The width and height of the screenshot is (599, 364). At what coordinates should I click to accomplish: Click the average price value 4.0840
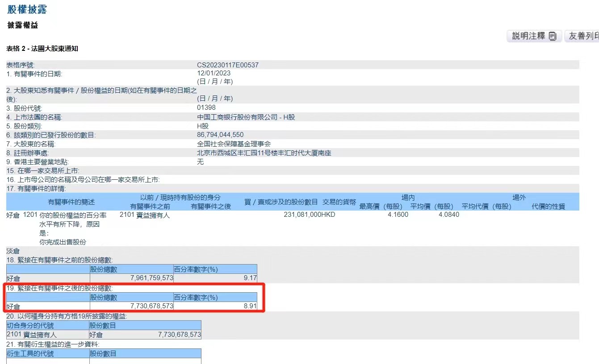tap(449, 215)
